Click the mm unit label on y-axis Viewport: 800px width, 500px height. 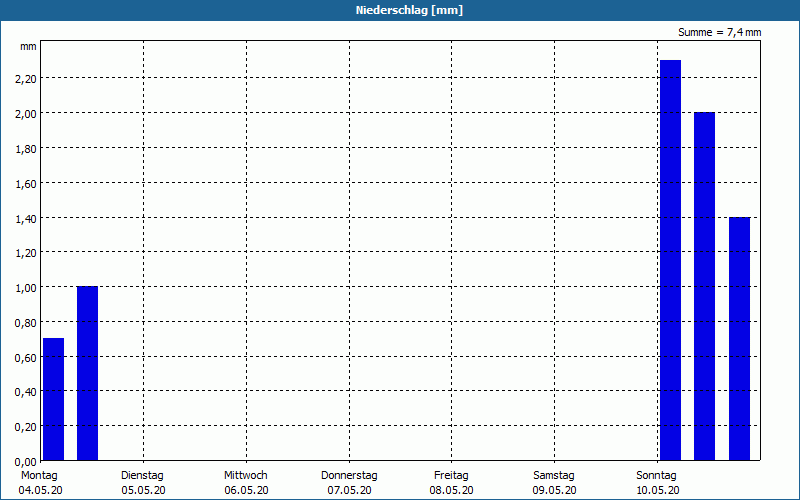coord(28,47)
